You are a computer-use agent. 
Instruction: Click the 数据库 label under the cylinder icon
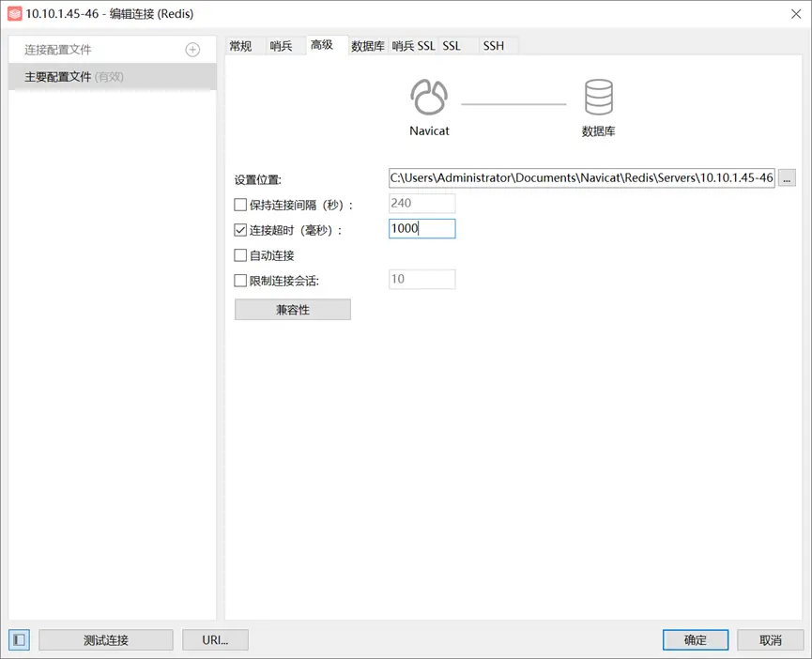click(x=599, y=131)
